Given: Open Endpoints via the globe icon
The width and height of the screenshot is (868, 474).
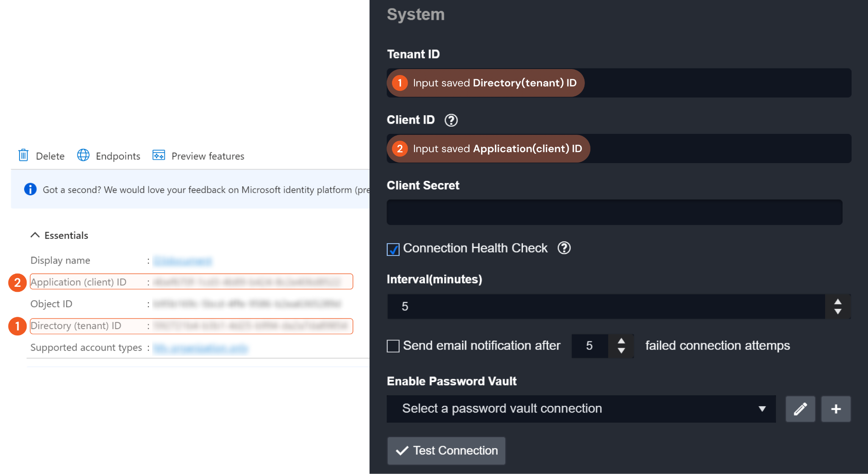Looking at the screenshot, I should [83, 155].
